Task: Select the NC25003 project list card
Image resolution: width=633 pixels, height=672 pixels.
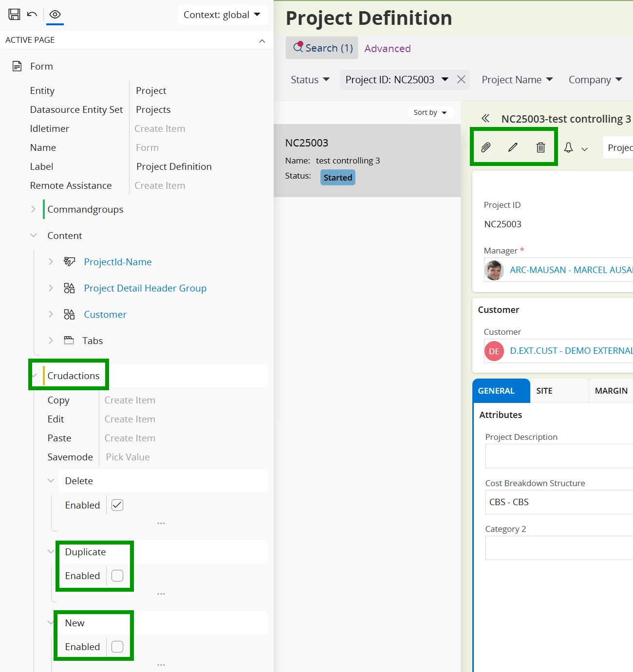Action: coord(367,161)
